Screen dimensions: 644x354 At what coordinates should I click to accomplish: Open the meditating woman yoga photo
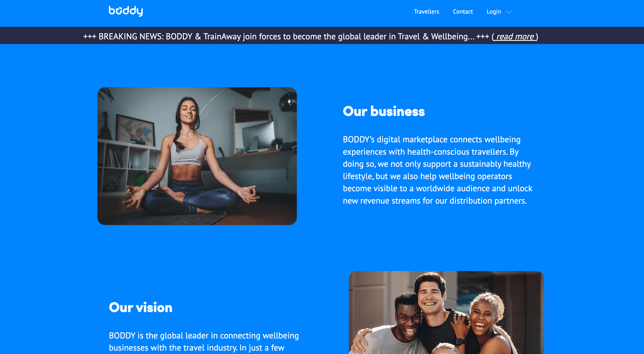coord(197,156)
